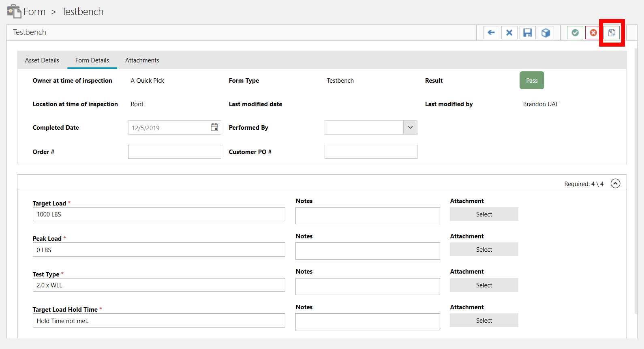This screenshot has width=644, height=349.
Task: Click the blue X cancel toolbar icon
Action: tap(509, 33)
